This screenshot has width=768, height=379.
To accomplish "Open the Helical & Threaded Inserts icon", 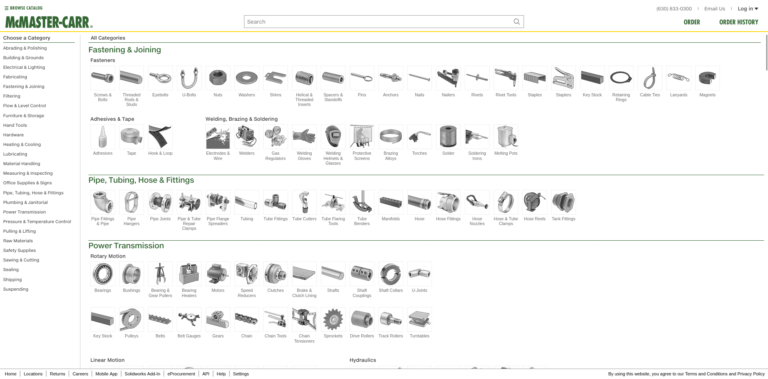I will coord(304,78).
